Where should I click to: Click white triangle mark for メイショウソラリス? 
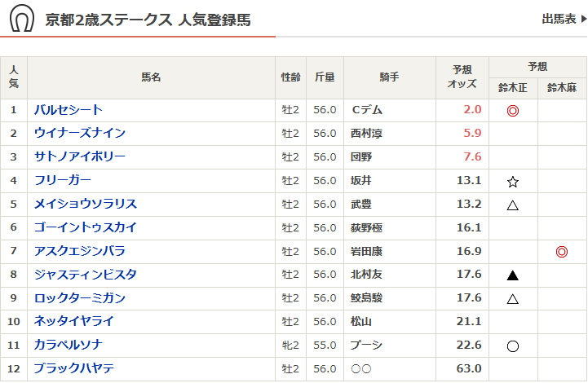click(x=513, y=205)
